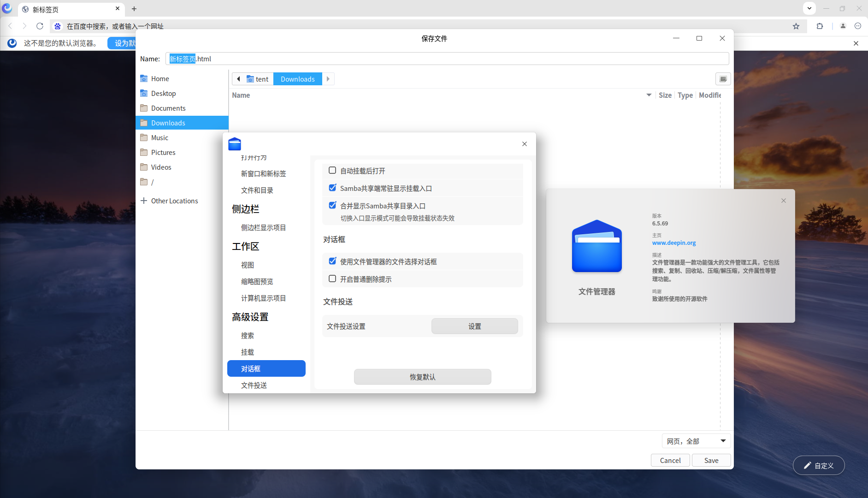Image resolution: width=868 pixels, height=498 pixels.
Task: Open the browser profile icon
Action: pos(843,26)
